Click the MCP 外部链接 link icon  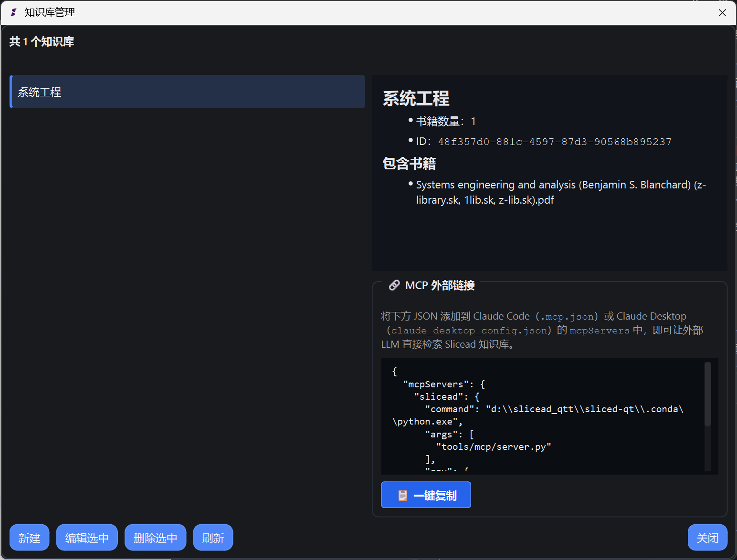[x=394, y=285]
